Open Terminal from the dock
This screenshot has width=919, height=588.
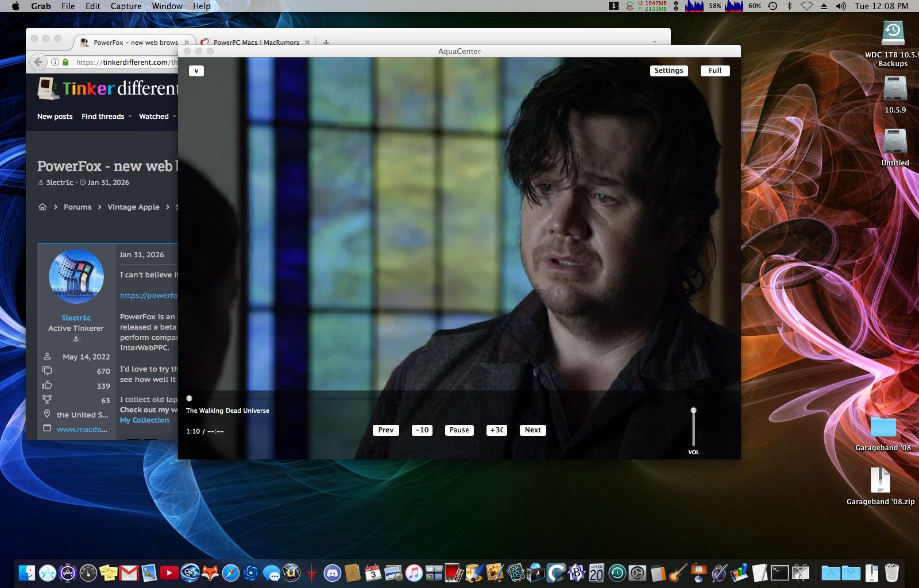coord(779,572)
